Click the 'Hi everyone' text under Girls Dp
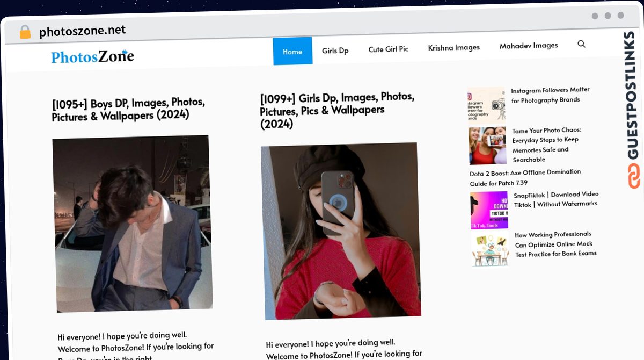The width and height of the screenshot is (644, 360). pyautogui.click(x=344, y=349)
